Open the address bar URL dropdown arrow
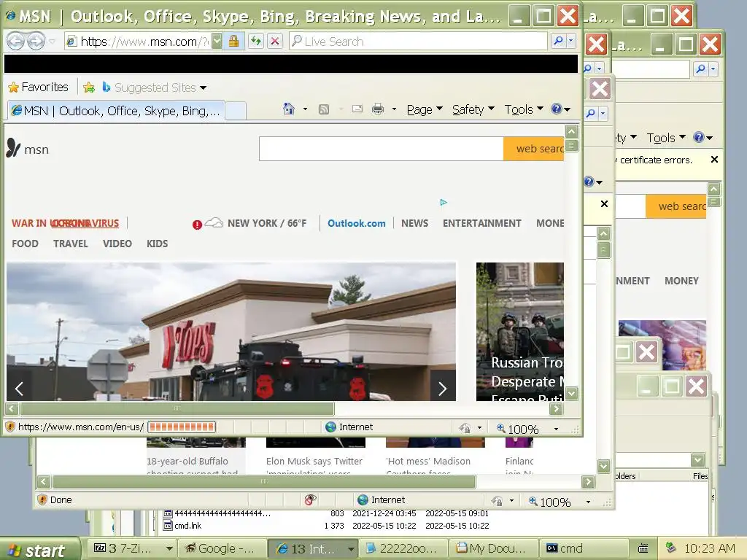Screen dimensions: 747x560 coord(217,42)
